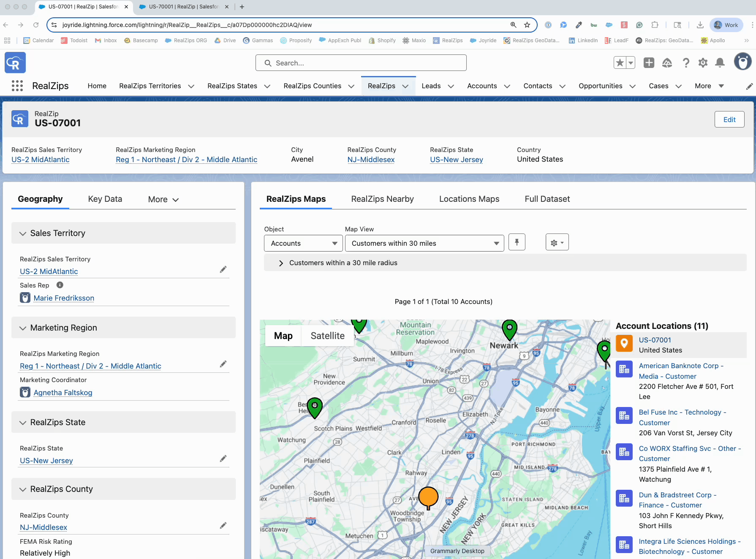Click the Favorites star icon
756x559 pixels.
click(x=620, y=63)
